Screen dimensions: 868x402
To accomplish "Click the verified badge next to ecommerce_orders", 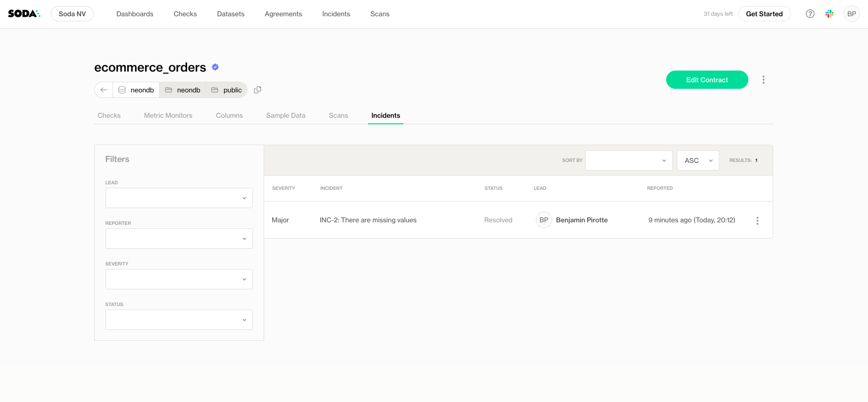I will coord(215,67).
